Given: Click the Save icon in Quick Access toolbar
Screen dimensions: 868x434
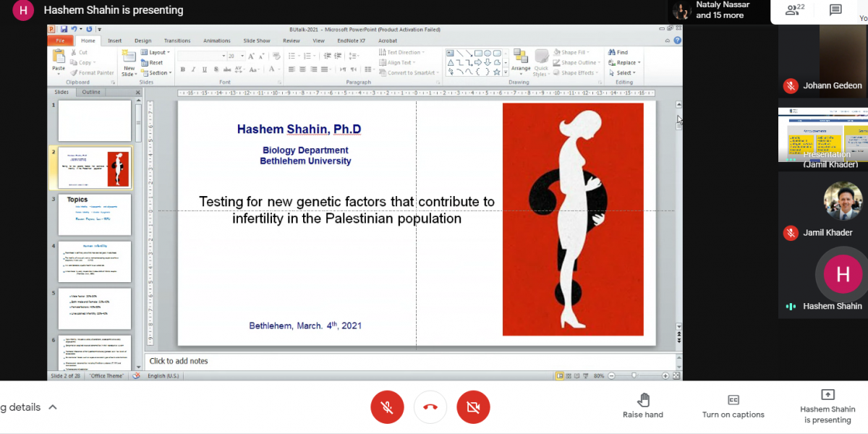Looking at the screenshot, I should point(64,30).
